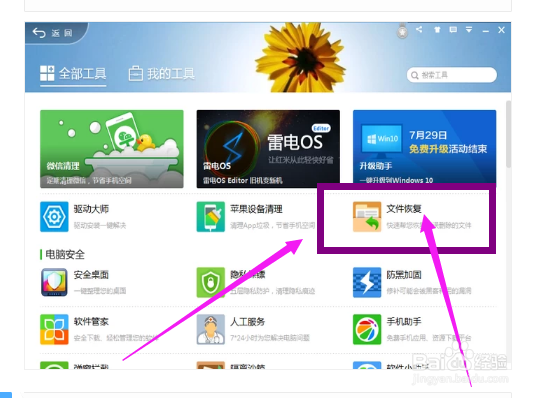Screen dimensions: 538x398
Task: Click the share icon in the title bar
Action: (x=419, y=30)
